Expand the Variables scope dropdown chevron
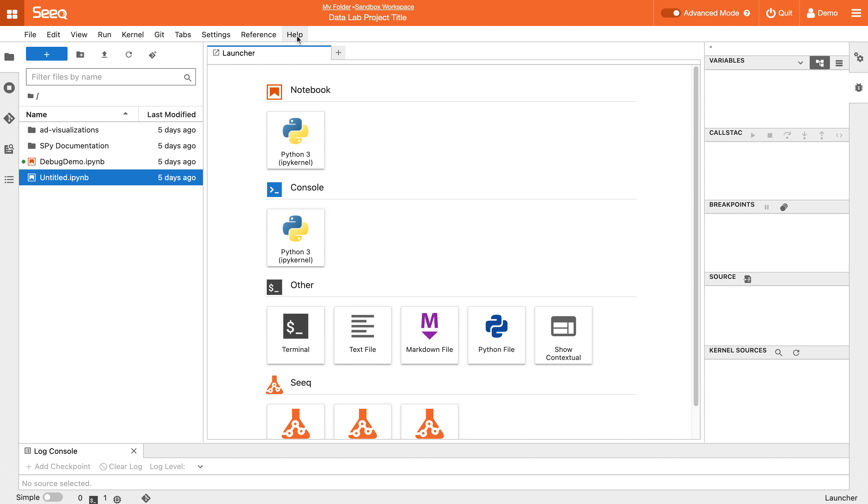The height and width of the screenshot is (504, 868). tap(800, 63)
